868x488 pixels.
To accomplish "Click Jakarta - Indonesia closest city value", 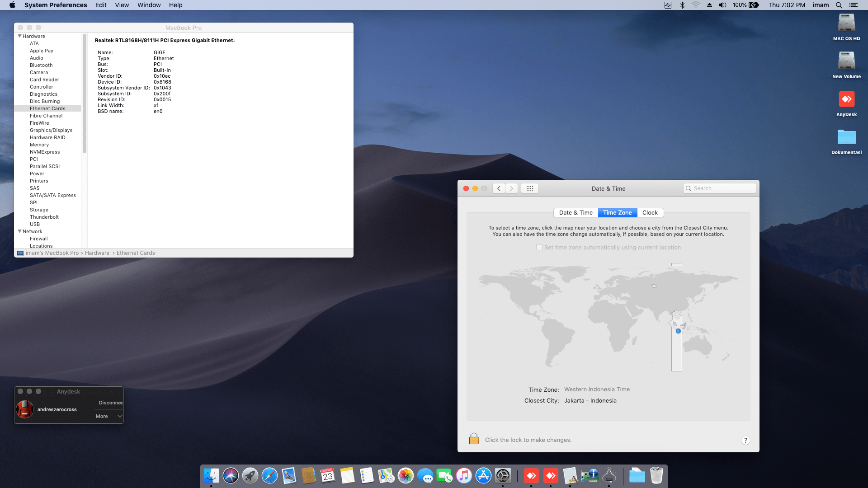I will (x=590, y=401).
